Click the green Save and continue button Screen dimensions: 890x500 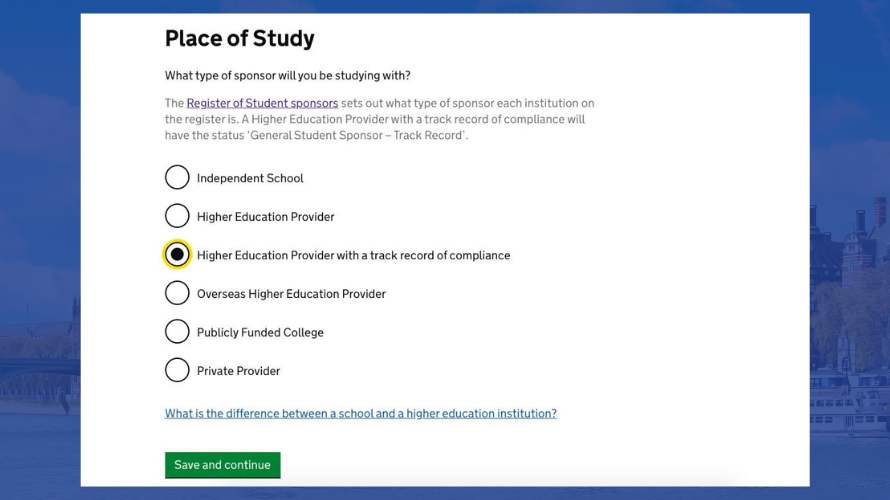coord(222,465)
